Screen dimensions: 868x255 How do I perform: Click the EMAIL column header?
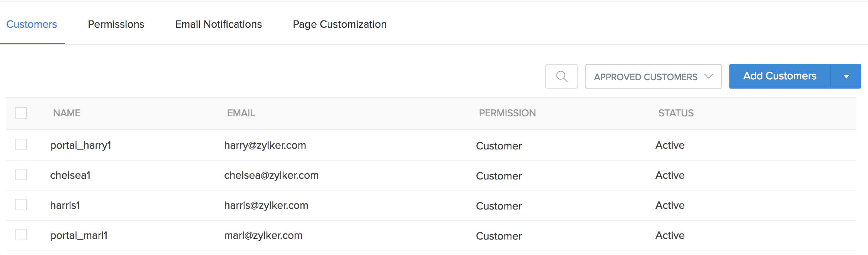[241, 113]
